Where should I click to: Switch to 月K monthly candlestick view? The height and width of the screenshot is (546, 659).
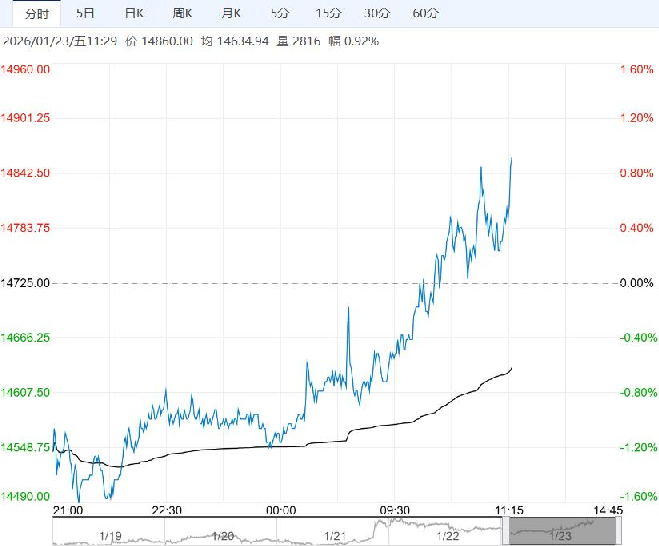pyautogui.click(x=231, y=13)
